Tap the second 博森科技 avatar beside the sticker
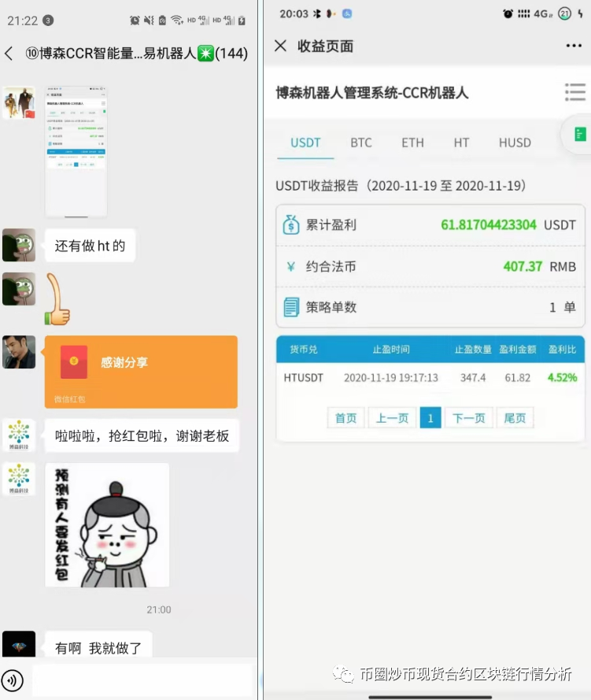This screenshot has width=591, height=700. click(19, 479)
